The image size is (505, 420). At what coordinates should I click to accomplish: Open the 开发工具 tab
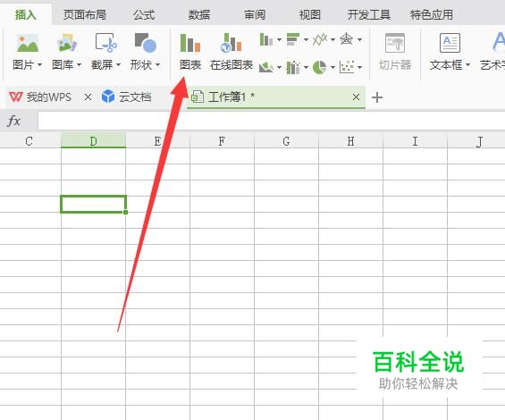[369, 14]
